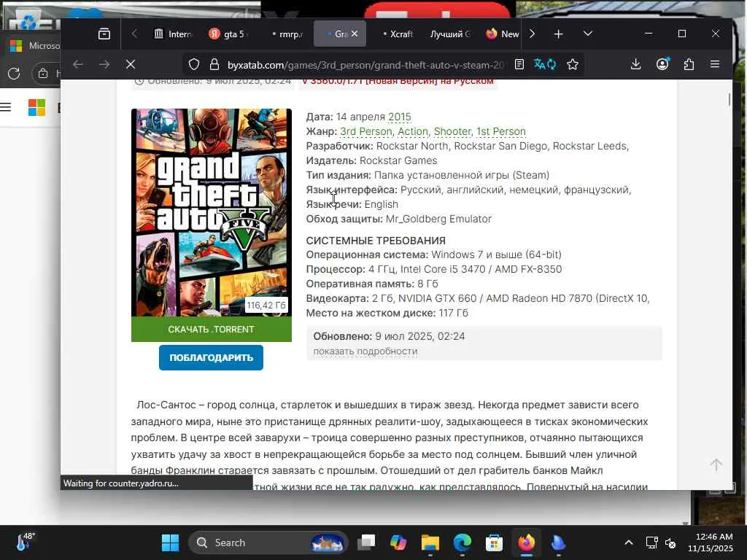The image size is (747, 560).
Task: Open Task View on the taskbar
Action: click(x=366, y=542)
